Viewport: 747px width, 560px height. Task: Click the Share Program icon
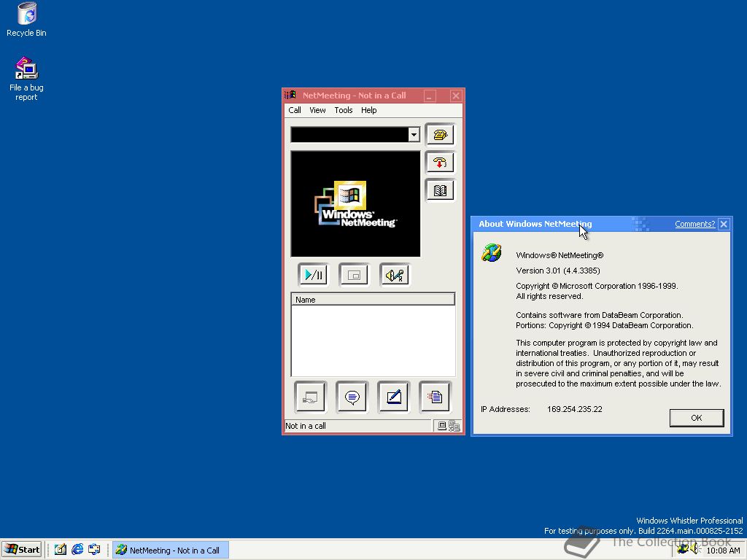(x=310, y=397)
